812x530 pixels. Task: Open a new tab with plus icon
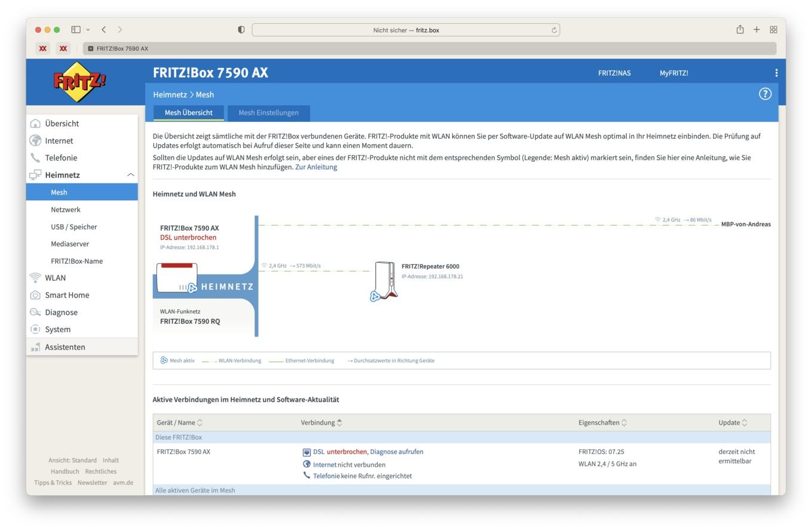[756, 29]
